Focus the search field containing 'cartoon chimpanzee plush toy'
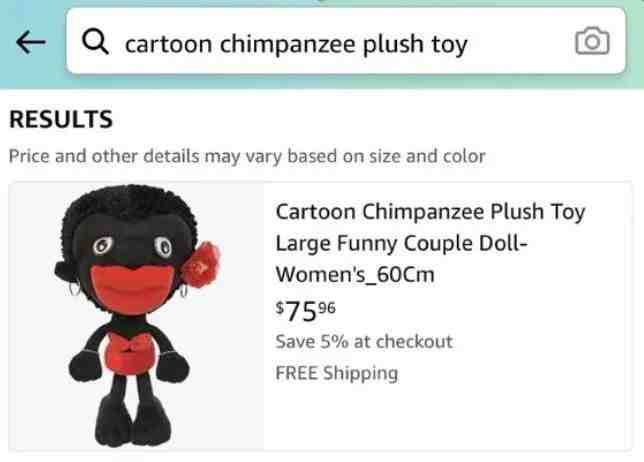 tap(346, 41)
